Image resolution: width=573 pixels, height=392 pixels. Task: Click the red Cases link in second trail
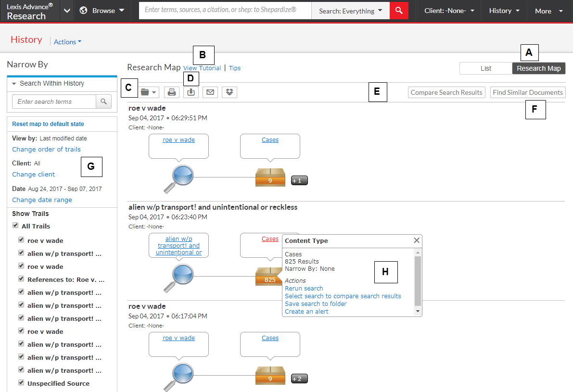coord(270,239)
